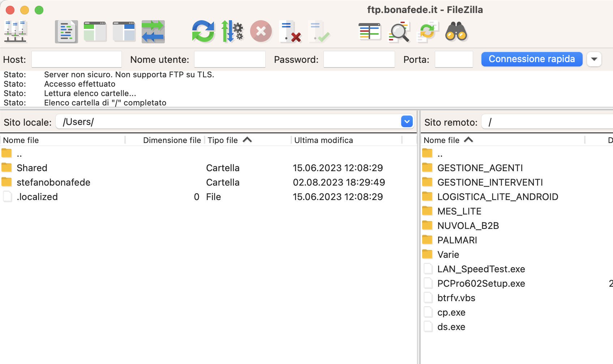Click the Connessione rapida button
Image resolution: width=613 pixels, height=364 pixels.
click(x=532, y=59)
